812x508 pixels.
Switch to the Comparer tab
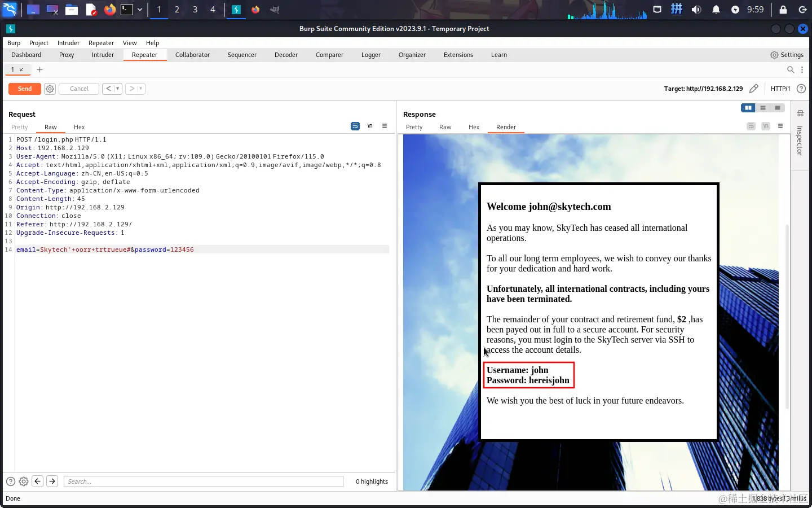[x=330, y=55]
